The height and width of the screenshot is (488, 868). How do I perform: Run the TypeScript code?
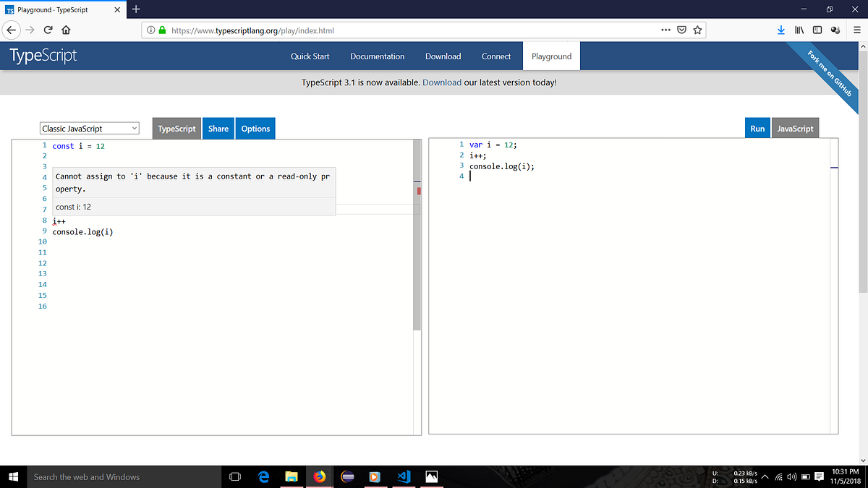tap(757, 128)
